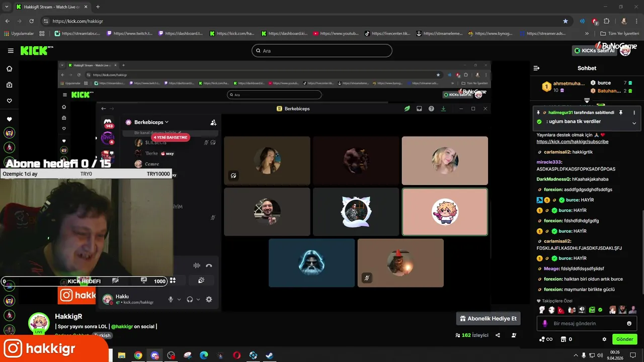Viewport: 644px width, 362px height.
Task: Expand the chat leaderboard arrow
Action: (x=587, y=101)
